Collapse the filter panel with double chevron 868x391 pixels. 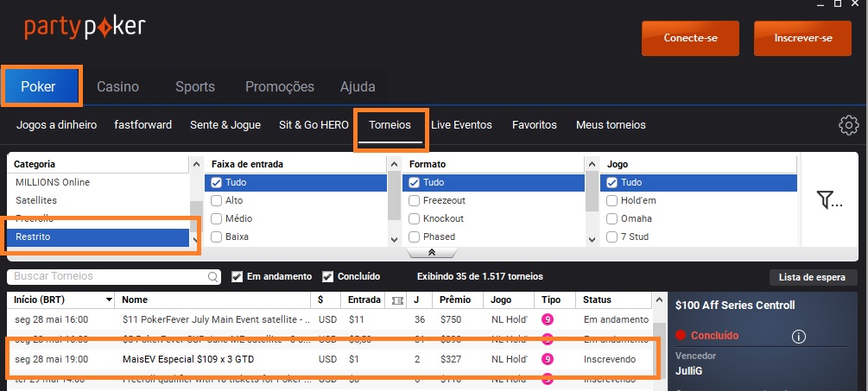coord(432,253)
